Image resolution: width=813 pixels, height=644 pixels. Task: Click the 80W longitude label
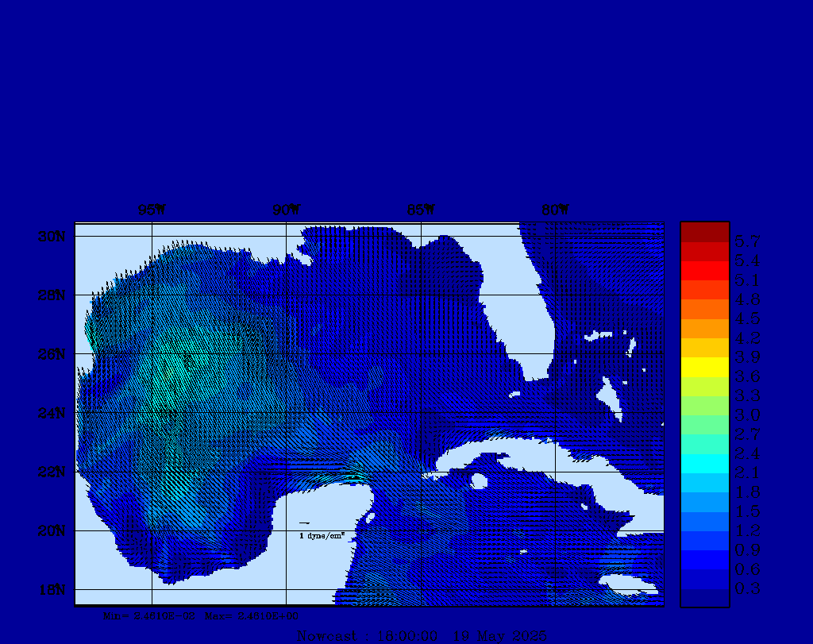click(x=555, y=210)
